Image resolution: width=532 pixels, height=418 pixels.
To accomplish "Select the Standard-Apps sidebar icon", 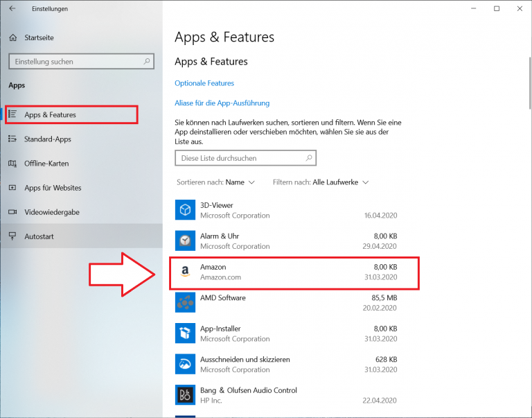I will [x=12, y=139].
